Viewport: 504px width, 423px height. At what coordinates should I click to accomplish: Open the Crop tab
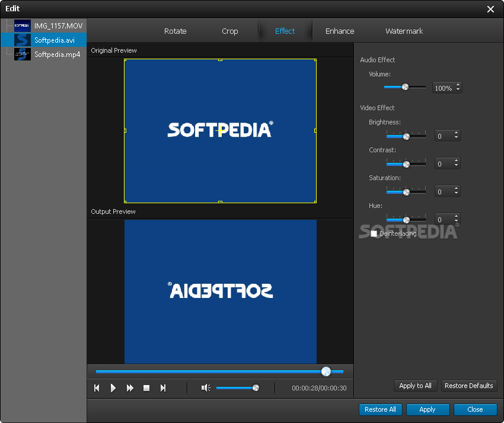[x=230, y=31]
